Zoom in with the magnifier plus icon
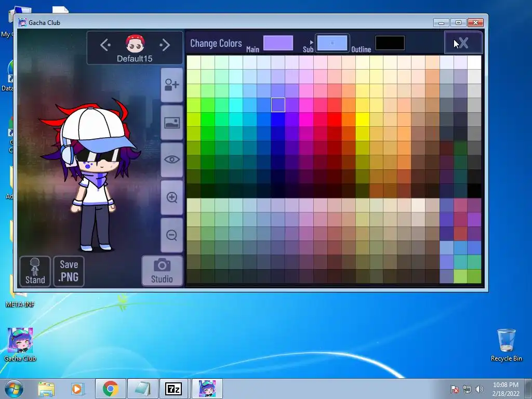This screenshot has height=399, width=532. tap(171, 197)
